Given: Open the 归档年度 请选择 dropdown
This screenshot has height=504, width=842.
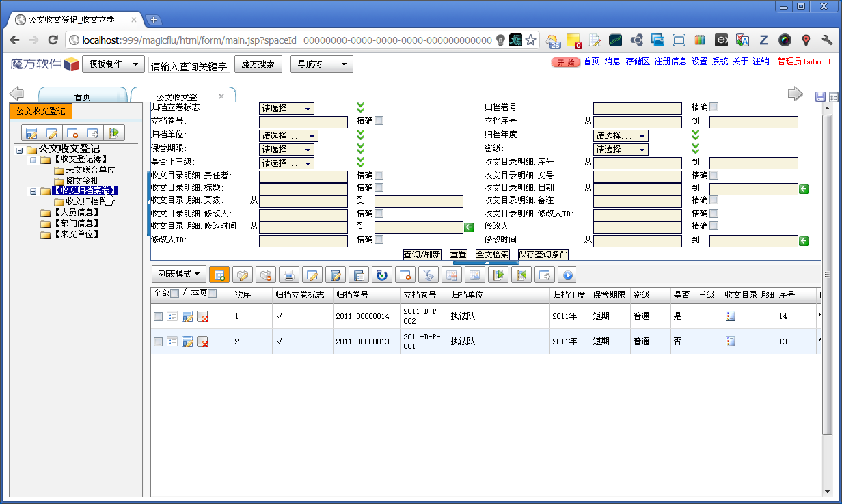Looking at the screenshot, I should coord(621,136).
